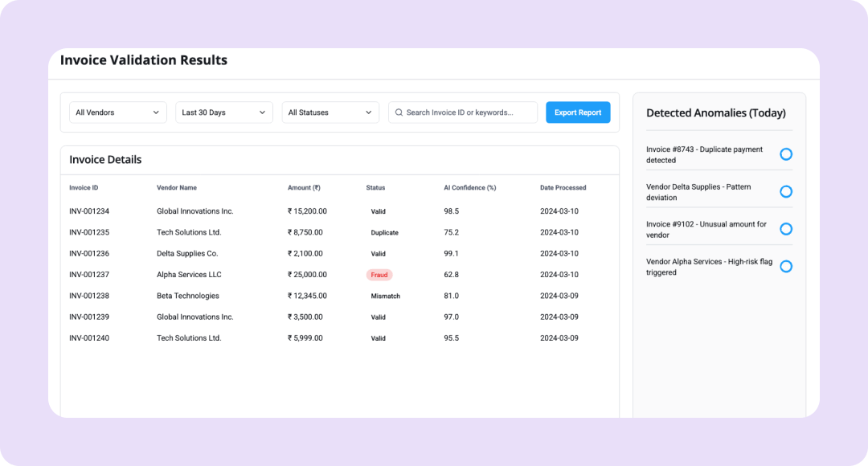
Task: Select the Vendor Delta Supplies anomaly radio
Action: click(786, 191)
